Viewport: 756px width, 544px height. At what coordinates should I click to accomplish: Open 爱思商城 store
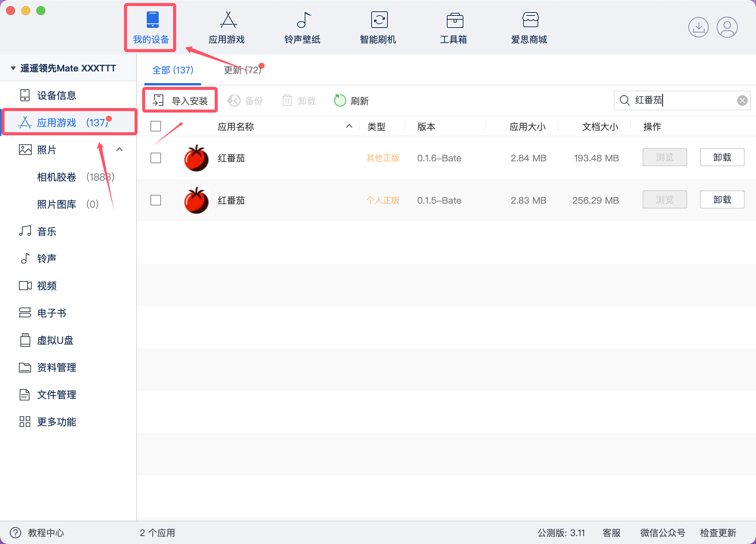(x=529, y=28)
